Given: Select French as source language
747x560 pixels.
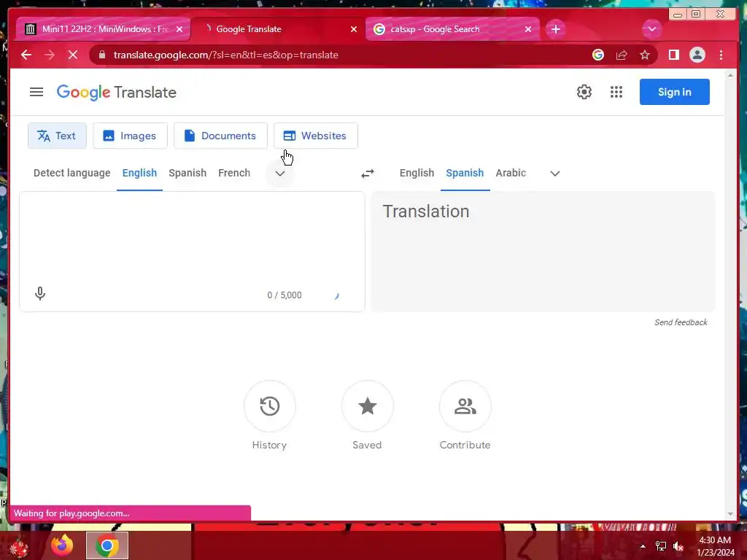Looking at the screenshot, I should coord(234,173).
